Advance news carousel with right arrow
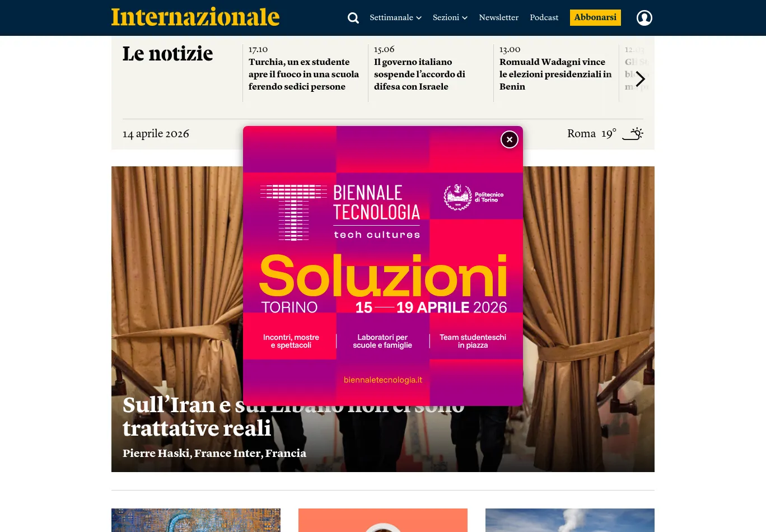 pos(641,79)
